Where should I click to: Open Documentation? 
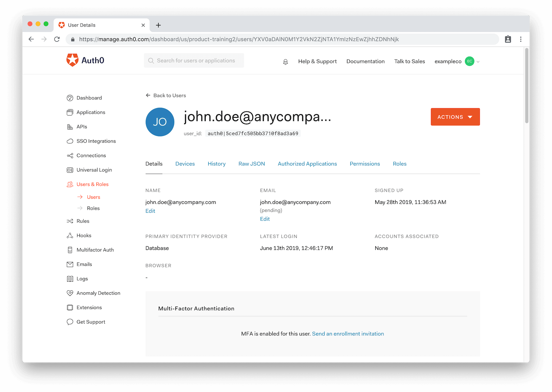click(x=365, y=61)
